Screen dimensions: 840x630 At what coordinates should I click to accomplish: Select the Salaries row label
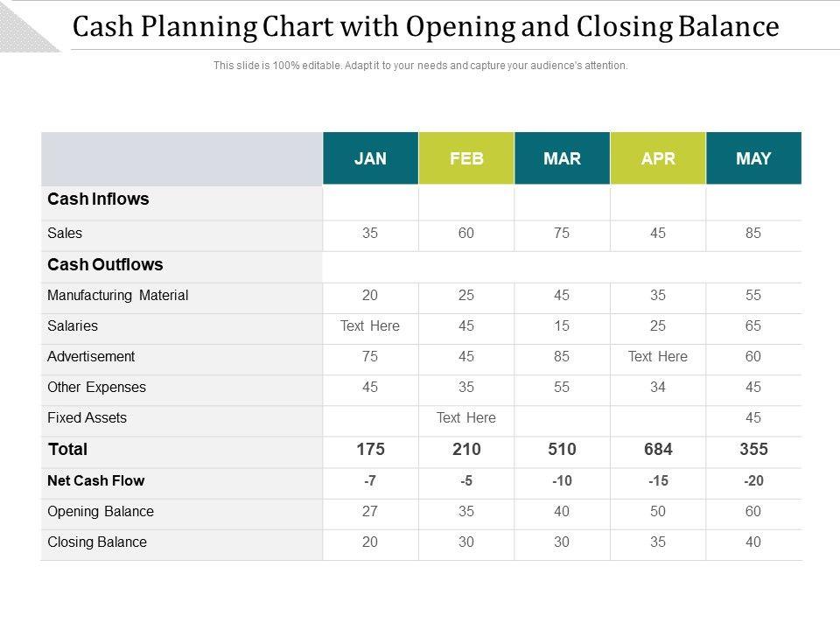point(73,326)
